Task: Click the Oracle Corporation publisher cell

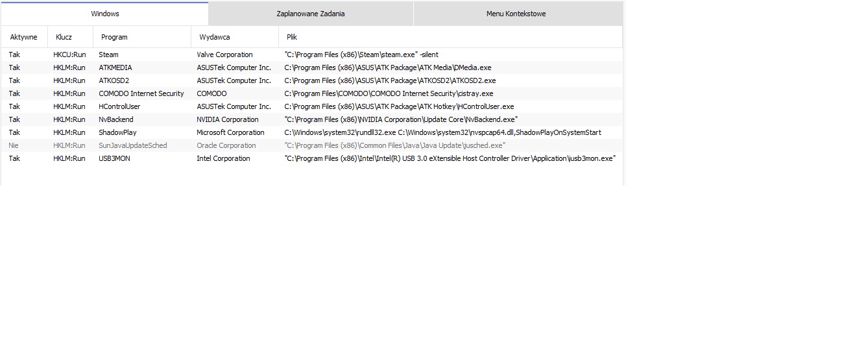Action: point(226,145)
